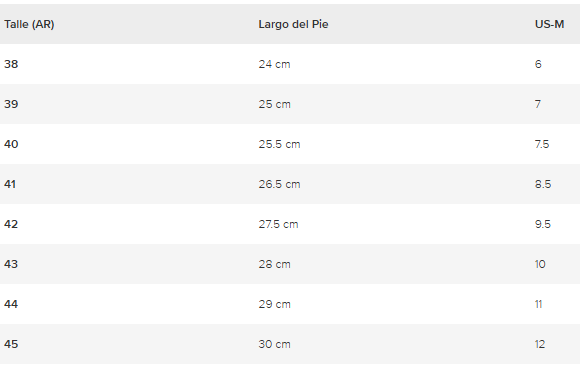Select size 45 in Talle column
The image size is (580, 366).
click(x=11, y=344)
